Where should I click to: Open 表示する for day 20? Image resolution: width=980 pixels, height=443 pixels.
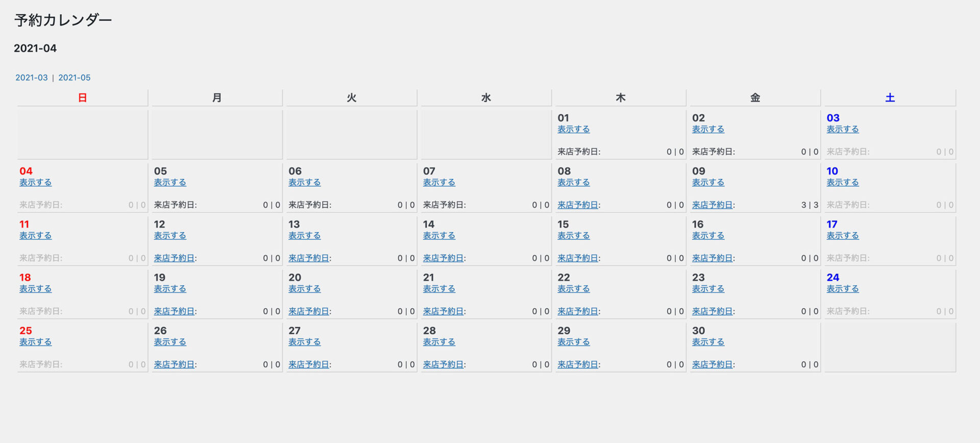304,288
